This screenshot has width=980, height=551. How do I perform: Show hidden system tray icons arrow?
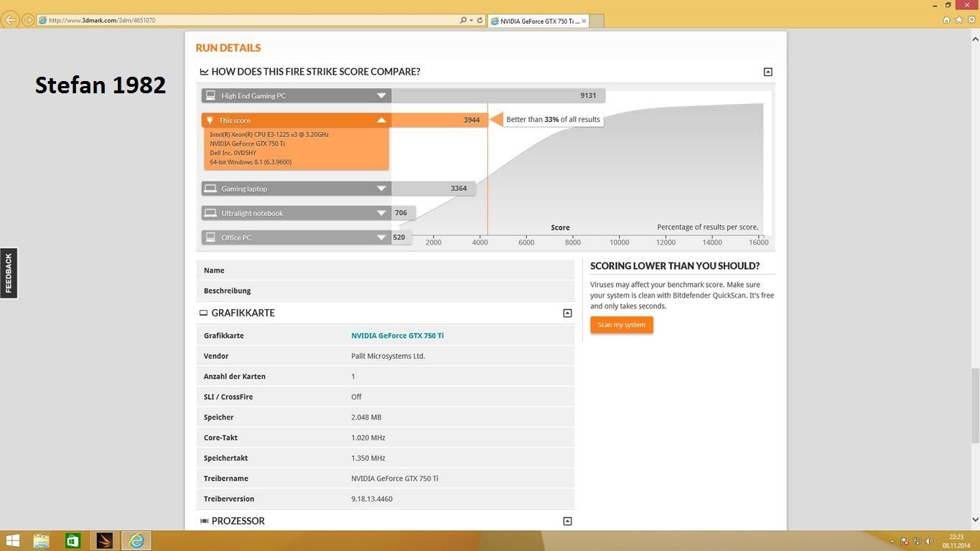[892, 542]
